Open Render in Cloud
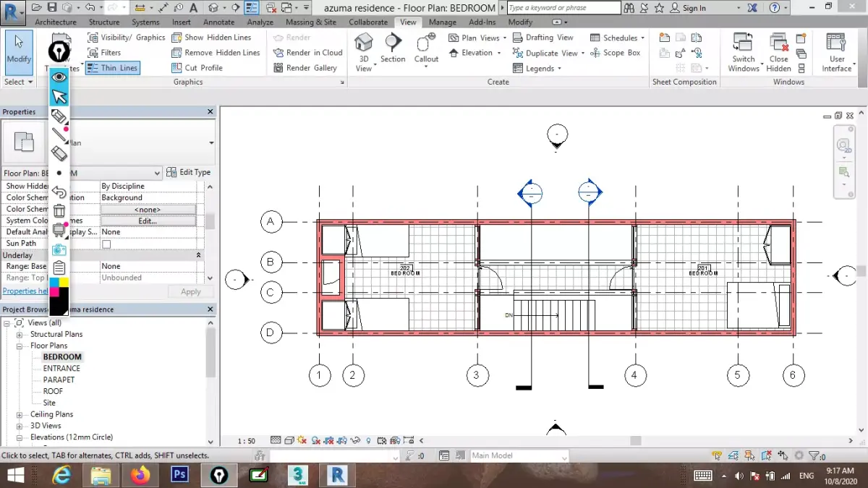Viewport: 868px width, 488px height. (x=308, y=53)
